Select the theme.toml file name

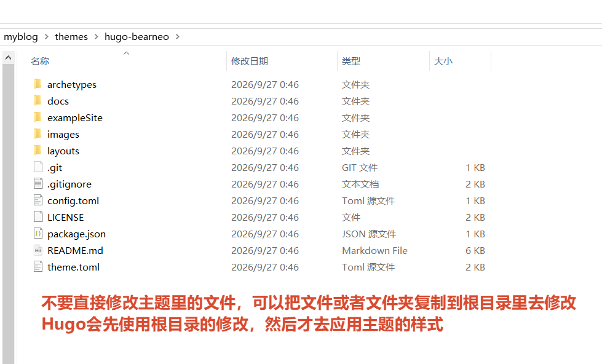(73, 267)
